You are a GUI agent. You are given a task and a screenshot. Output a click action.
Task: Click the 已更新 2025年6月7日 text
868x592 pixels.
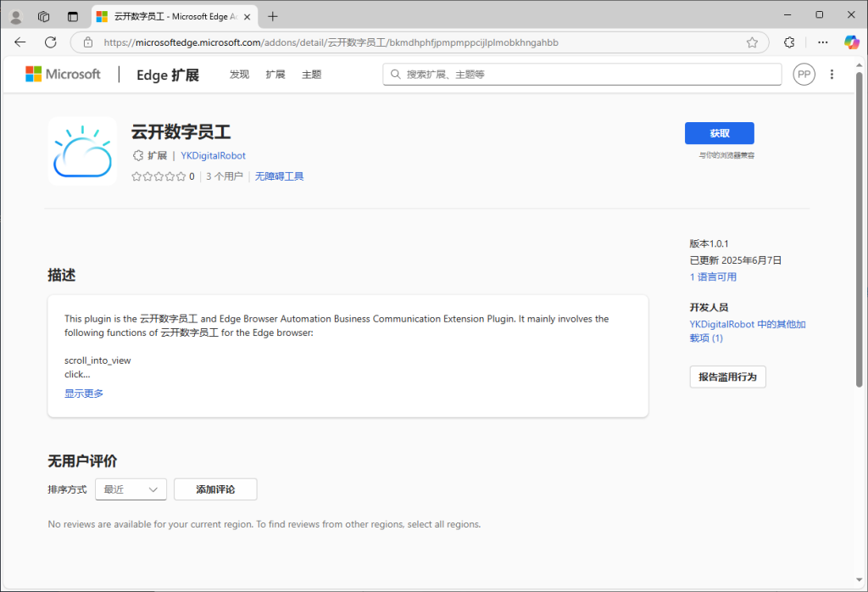pyautogui.click(x=736, y=260)
